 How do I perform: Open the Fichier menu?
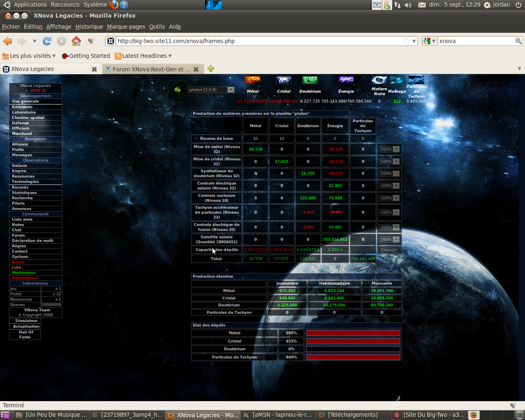pos(11,27)
